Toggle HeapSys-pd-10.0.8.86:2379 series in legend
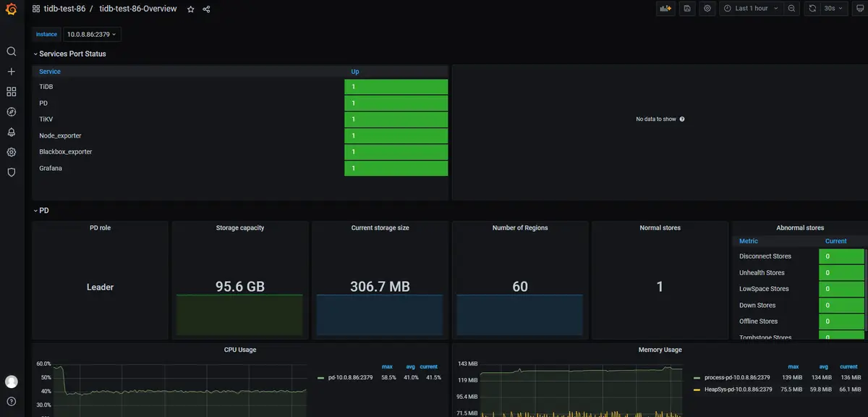Screen dimensions: 868x417 pos(738,389)
